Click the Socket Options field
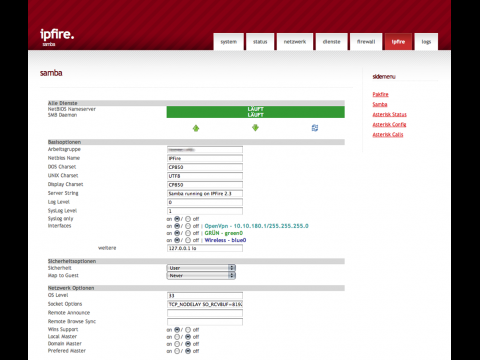Screen dimensions: 480x360 click(205, 304)
